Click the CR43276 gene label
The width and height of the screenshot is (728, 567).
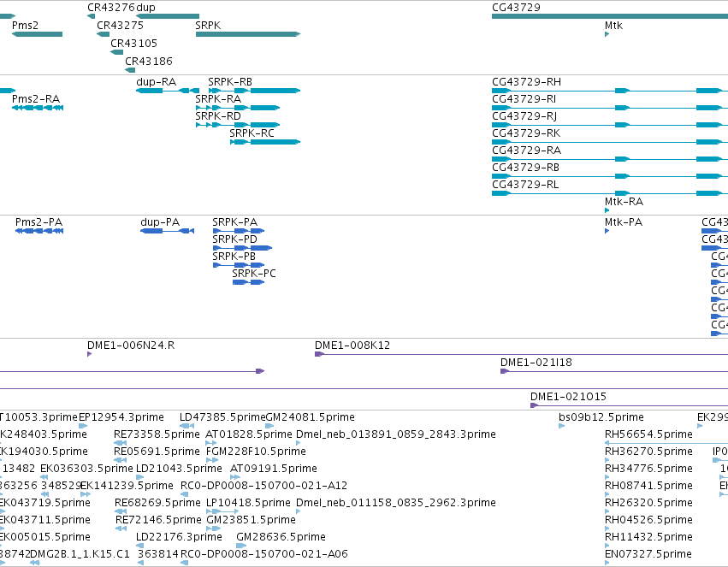point(110,8)
